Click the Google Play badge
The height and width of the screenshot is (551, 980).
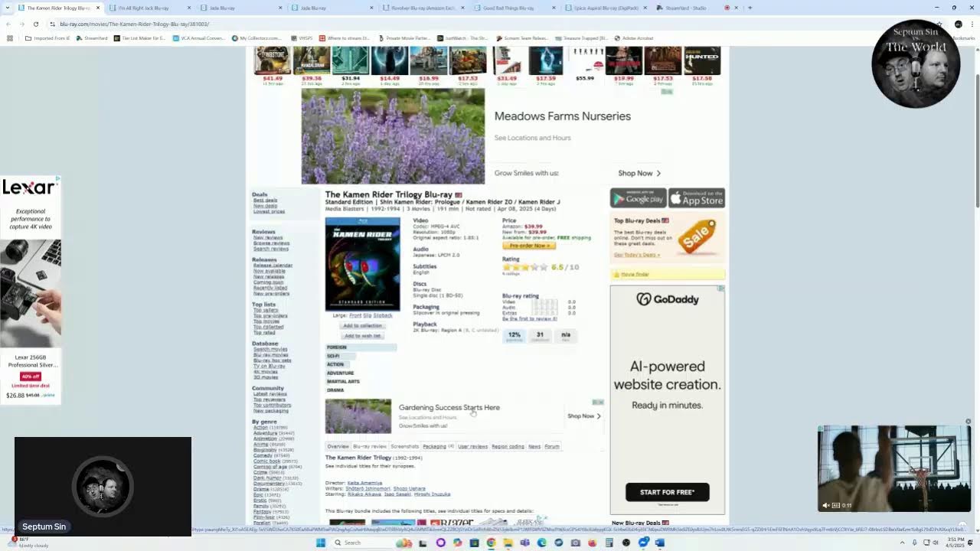(638, 198)
